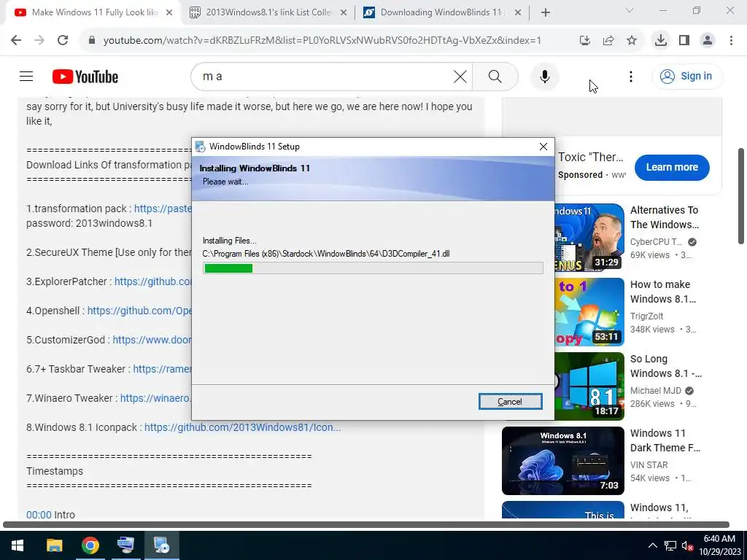Open Windows 11 Dark Theme video thumbnail
Screen dimensions: 747x560
(562, 461)
